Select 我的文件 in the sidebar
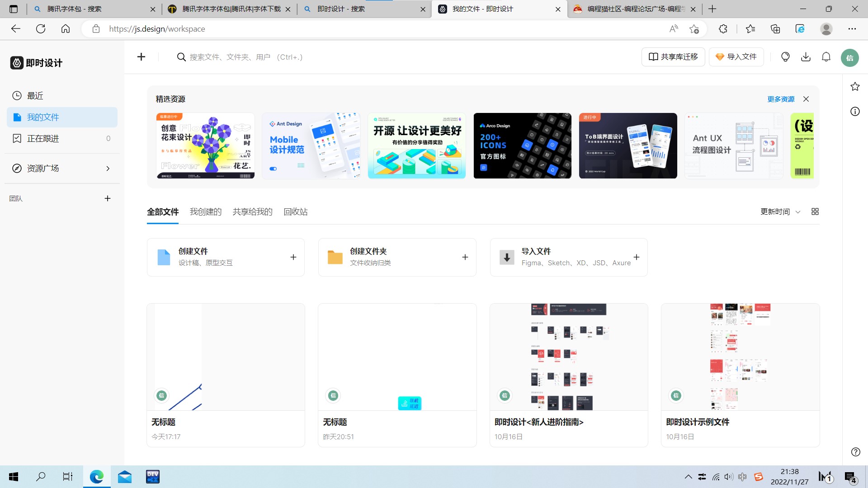 [x=62, y=117]
